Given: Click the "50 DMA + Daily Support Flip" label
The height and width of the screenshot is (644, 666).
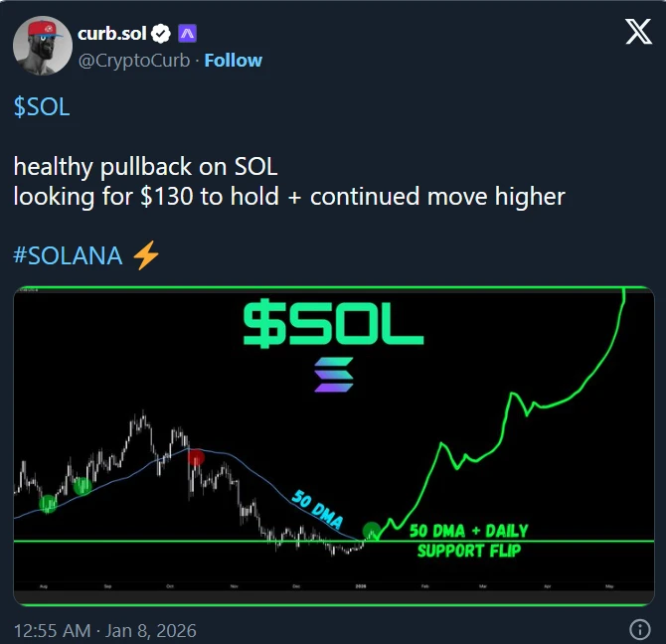Looking at the screenshot, I should pyautogui.click(x=468, y=540).
